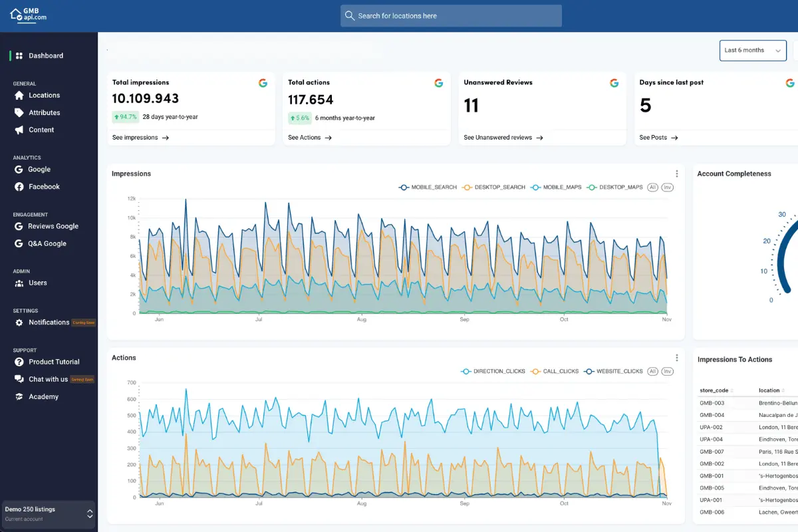Click the 5.6% actions growth badge
Image resolution: width=798 pixels, height=532 pixels.
pyautogui.click(x=300, y=118)
